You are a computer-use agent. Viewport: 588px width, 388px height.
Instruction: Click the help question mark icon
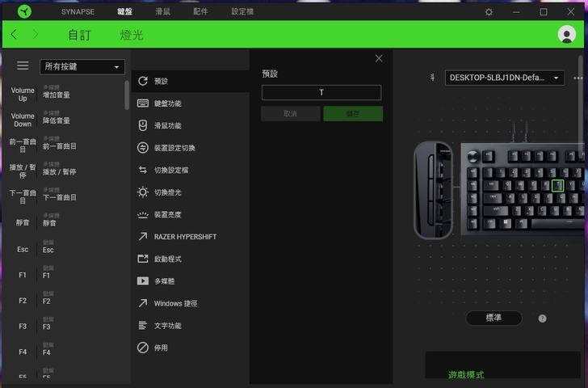(x=542, y=318)
